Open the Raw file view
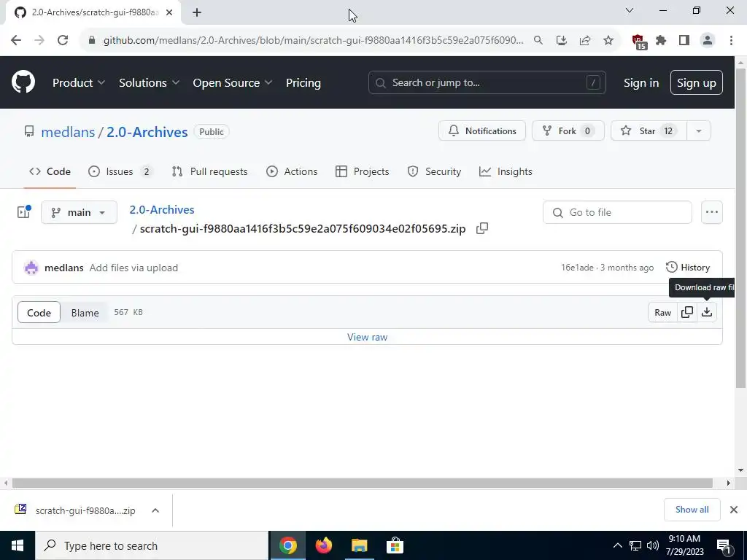The height and width of the screenshot is (560, 747). point(662,312)
